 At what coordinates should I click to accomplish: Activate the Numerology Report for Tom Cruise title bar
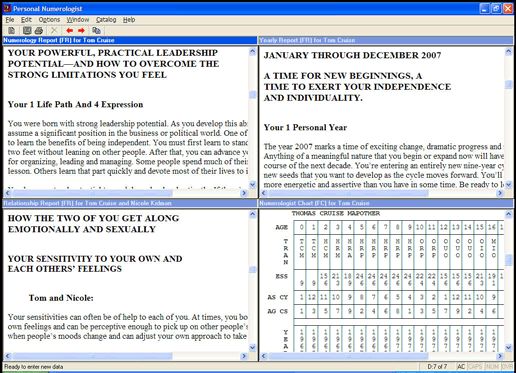click(x=130, y=40)
